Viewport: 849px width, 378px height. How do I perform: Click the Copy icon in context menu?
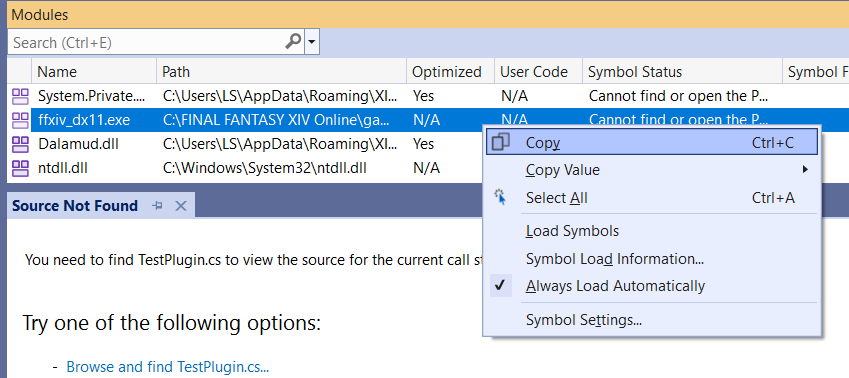coord(500,142)
